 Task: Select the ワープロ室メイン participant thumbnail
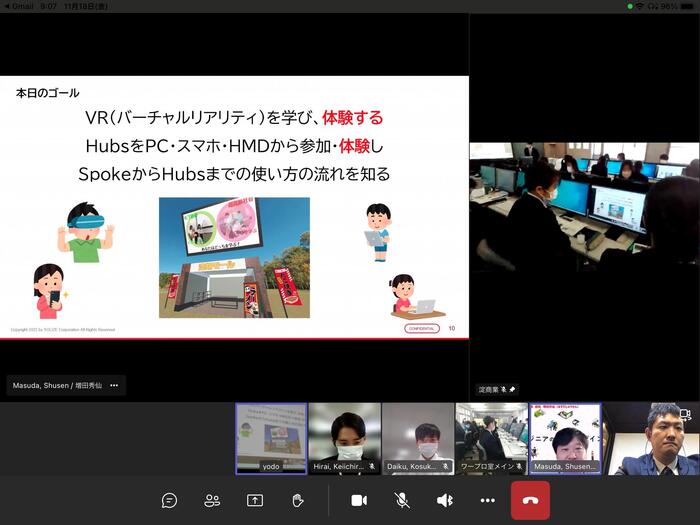tap(492, 439)
